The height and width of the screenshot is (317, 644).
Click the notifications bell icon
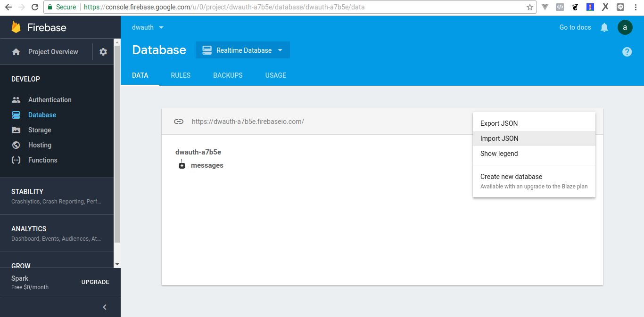pos(604,27)
